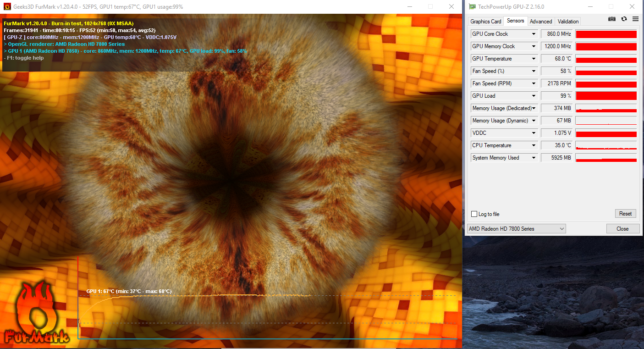
Task: Click the F1: toggle help text in FurMark
Action: [x=24, y=58]
